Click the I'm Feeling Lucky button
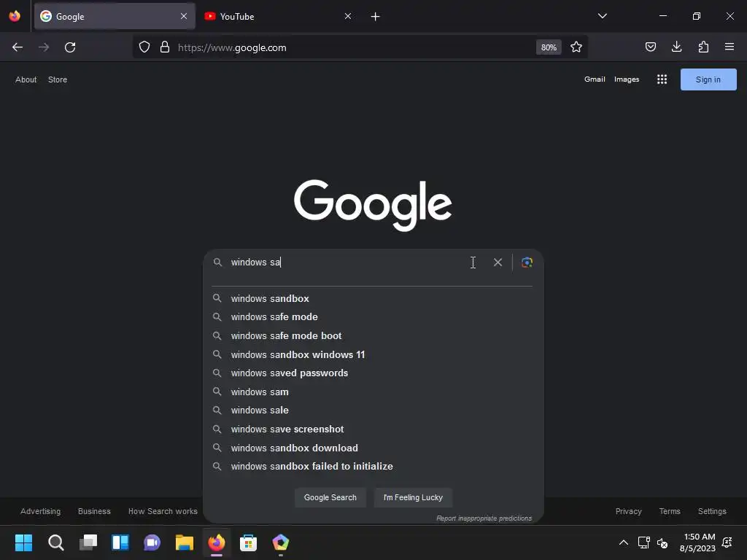Viewport: 747px width, 560px height. [413, 497]
